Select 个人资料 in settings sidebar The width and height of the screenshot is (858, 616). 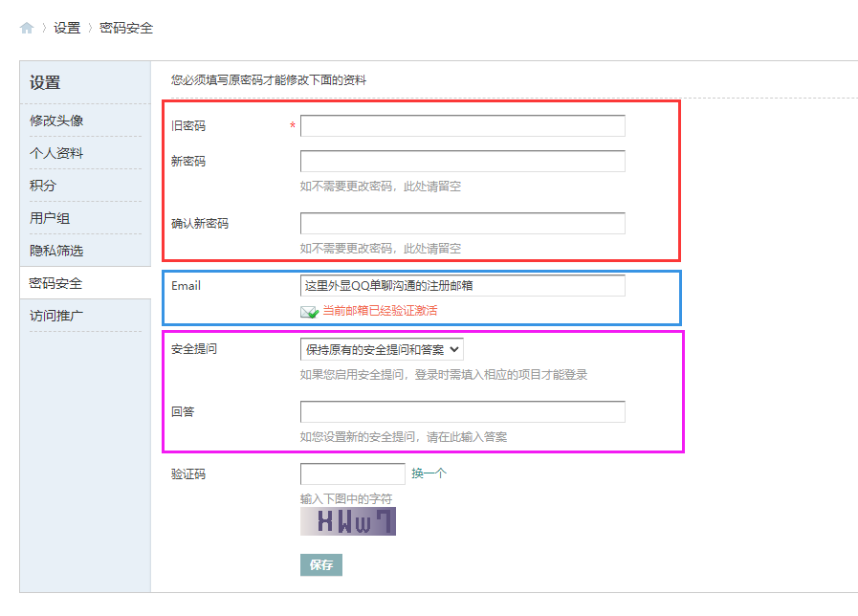click(x=56, y=153)
